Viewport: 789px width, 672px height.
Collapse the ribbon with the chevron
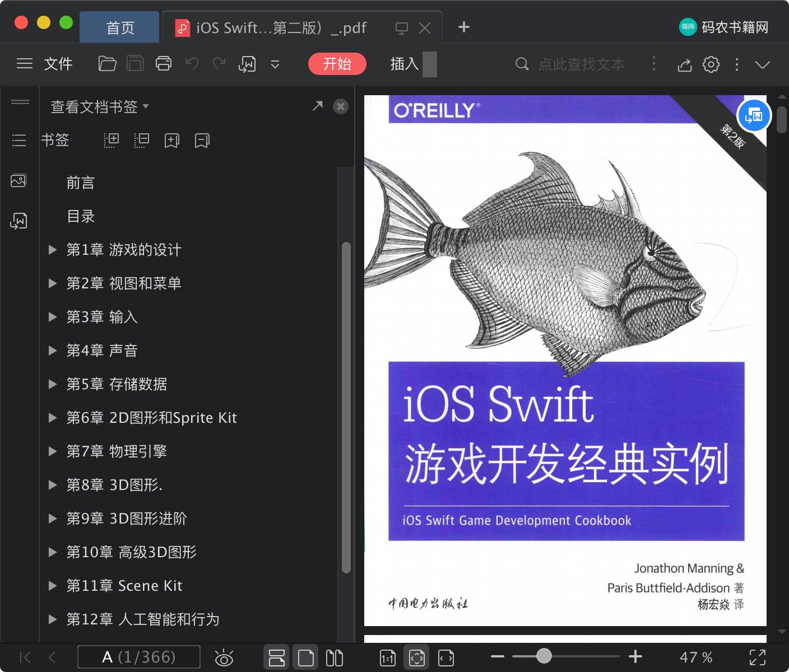pos(763,64)
